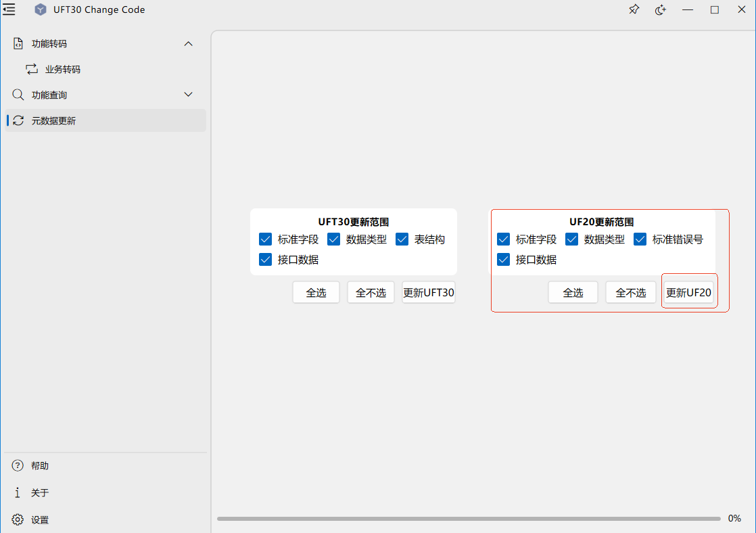Uncheck the 表结构 checkbox
The width and height of the screenshot is (756, 533).
pos(402,239)
